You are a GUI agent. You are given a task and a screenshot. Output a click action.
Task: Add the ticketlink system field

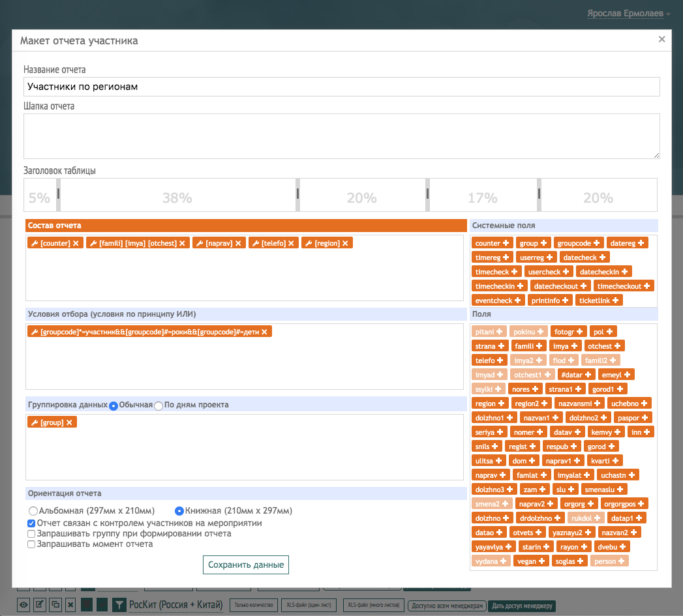coord(615,301)
